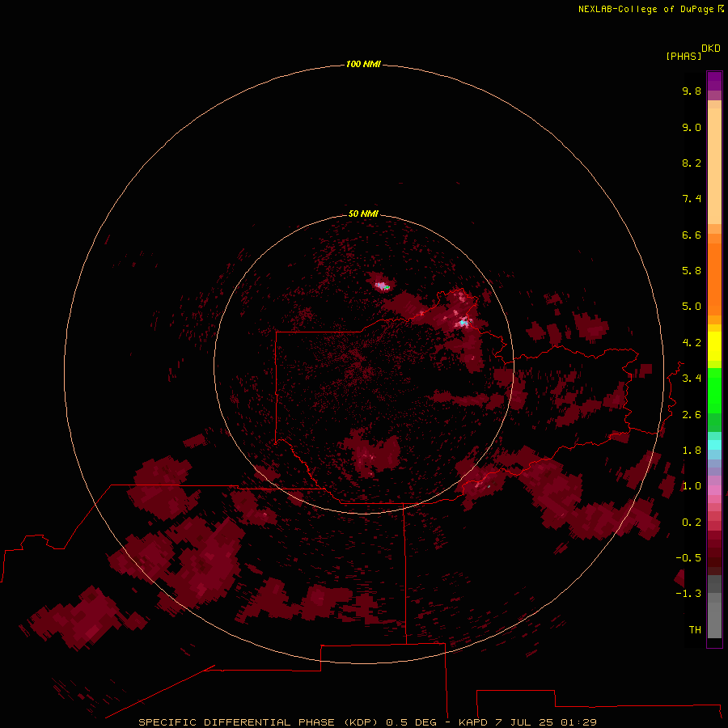Image resolution: width=728 pixels, height=728 pixels.
Task: Click the 8.2 scale value
Action: click(x=692, y=163)
